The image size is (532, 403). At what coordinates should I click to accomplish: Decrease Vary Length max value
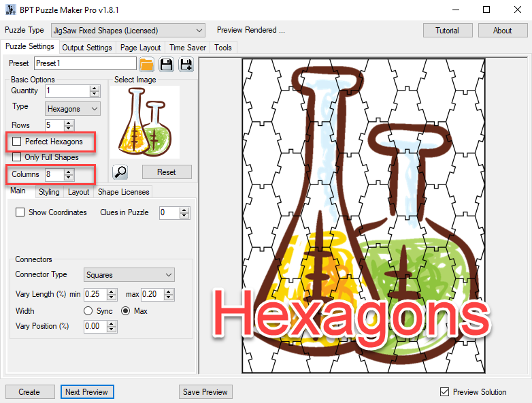(x=168, y=297)
